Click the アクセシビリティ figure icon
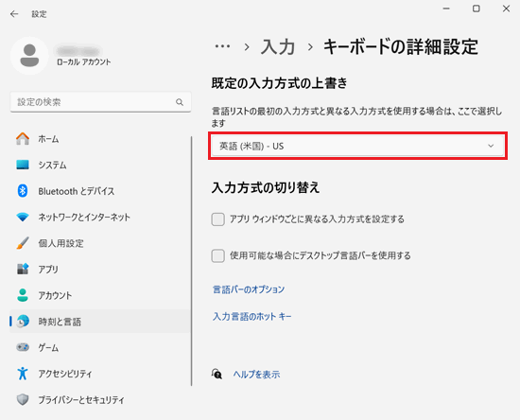520x420 pixels. 23,374
